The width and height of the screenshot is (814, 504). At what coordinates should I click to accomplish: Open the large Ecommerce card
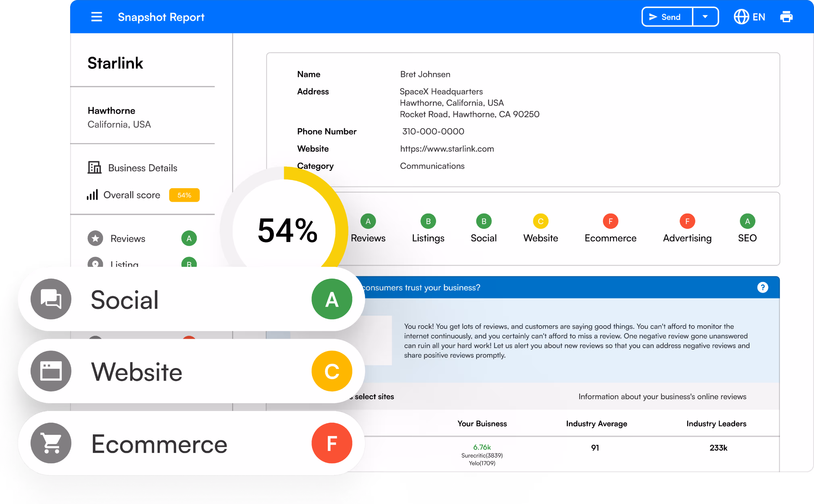192,443
